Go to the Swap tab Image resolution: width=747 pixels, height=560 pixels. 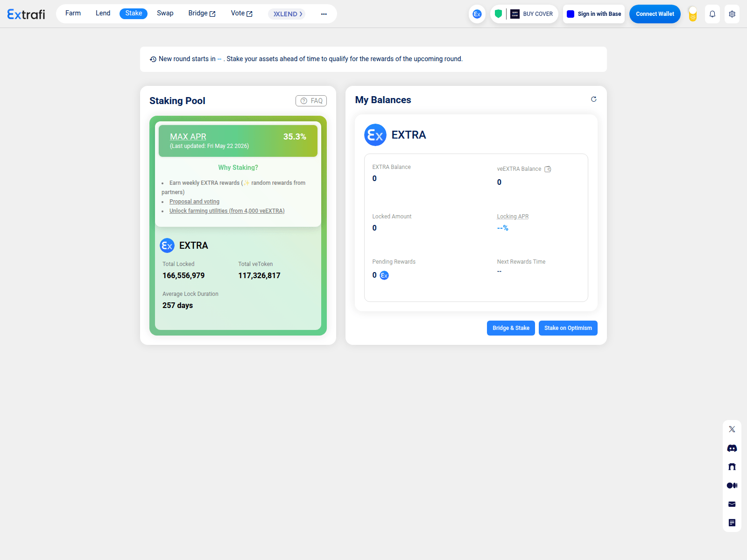click(165, 13)
